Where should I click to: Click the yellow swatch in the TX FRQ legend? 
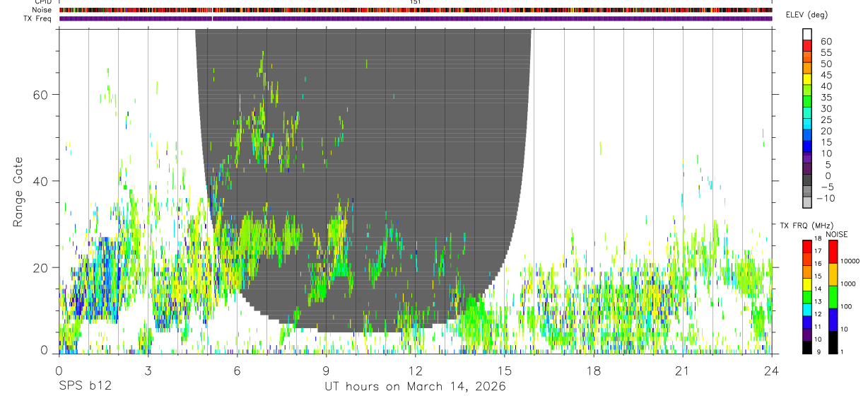[x=807, y=284]
